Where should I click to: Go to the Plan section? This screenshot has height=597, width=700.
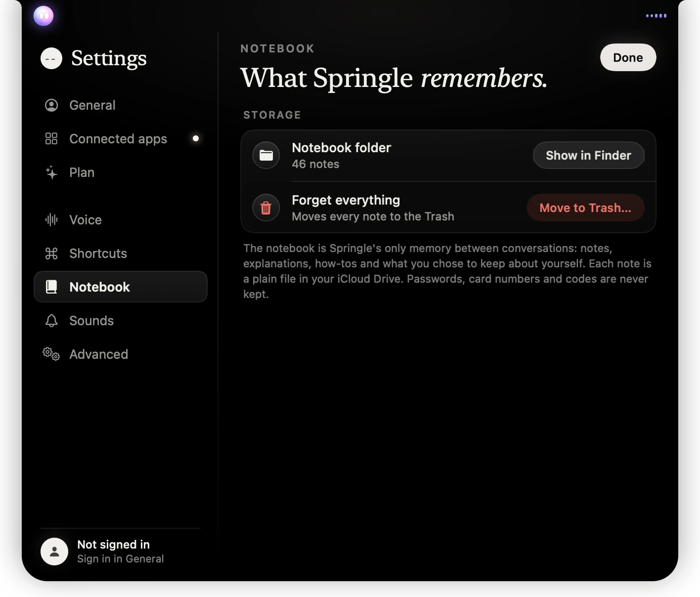[x=121, y=172]
